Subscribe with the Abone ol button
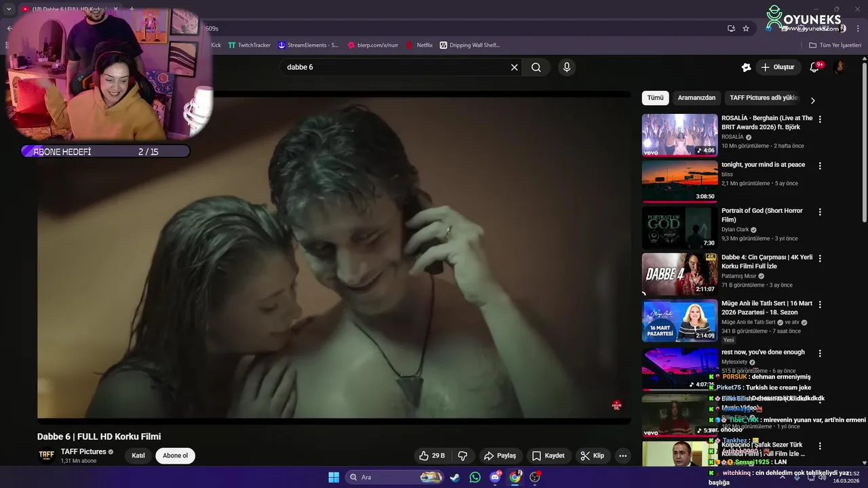Viewport: 868px width, 488px height. click(x=175, y=455)
